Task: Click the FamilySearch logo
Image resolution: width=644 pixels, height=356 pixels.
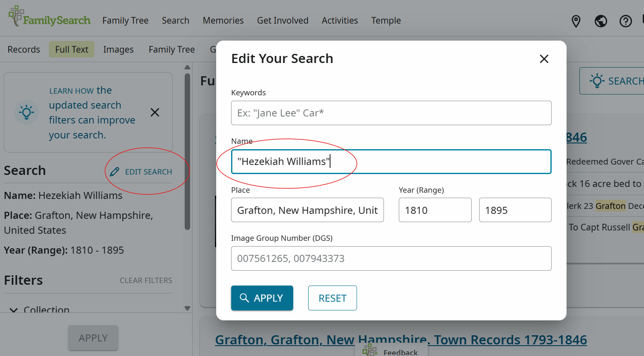Action: pos(48,17)
